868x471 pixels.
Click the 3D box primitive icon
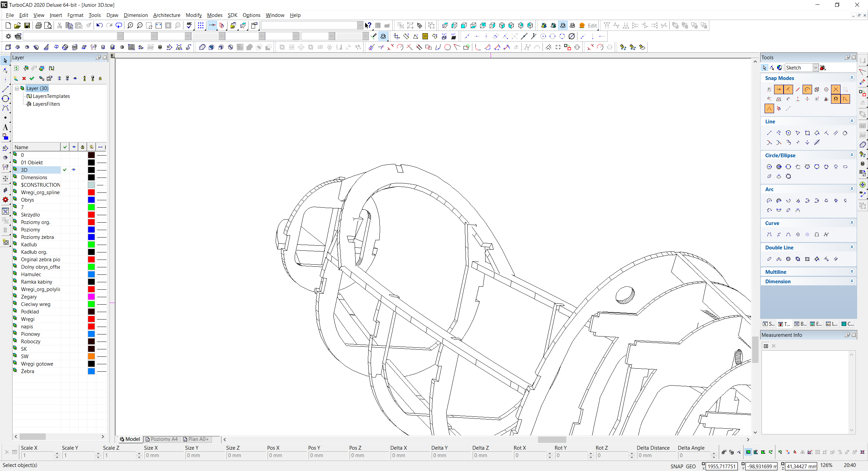coord(8,47)
